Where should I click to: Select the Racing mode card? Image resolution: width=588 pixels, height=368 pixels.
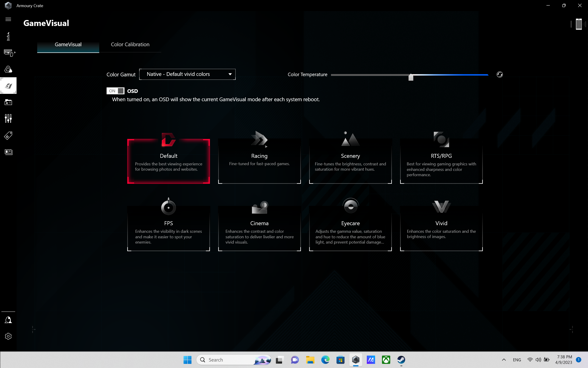pos(259,161)
